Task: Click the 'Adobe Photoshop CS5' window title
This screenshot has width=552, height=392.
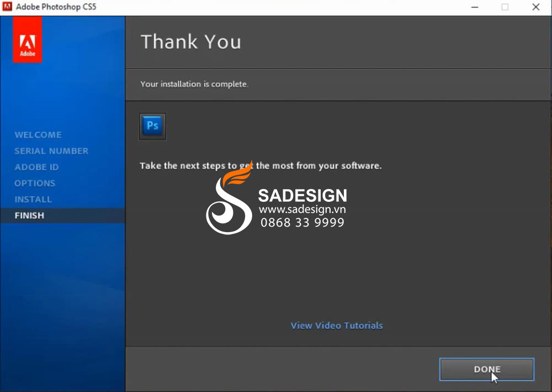Action: (56, 7)
